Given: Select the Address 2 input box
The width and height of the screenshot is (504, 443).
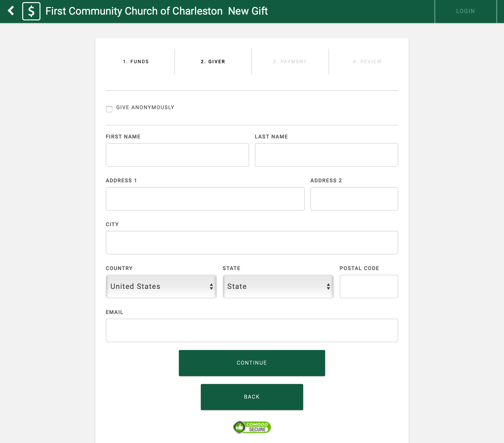Looking at the screenshot, I should [354, 199].
